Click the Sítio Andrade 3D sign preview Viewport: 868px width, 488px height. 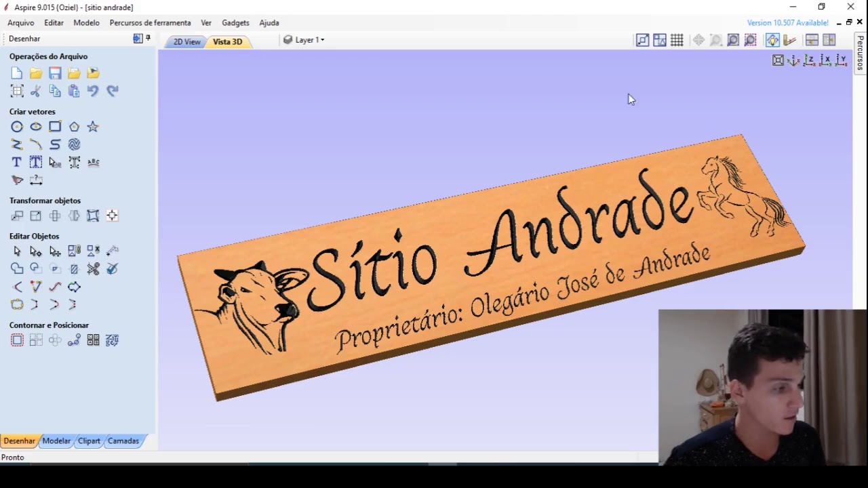tap(491, 267)
